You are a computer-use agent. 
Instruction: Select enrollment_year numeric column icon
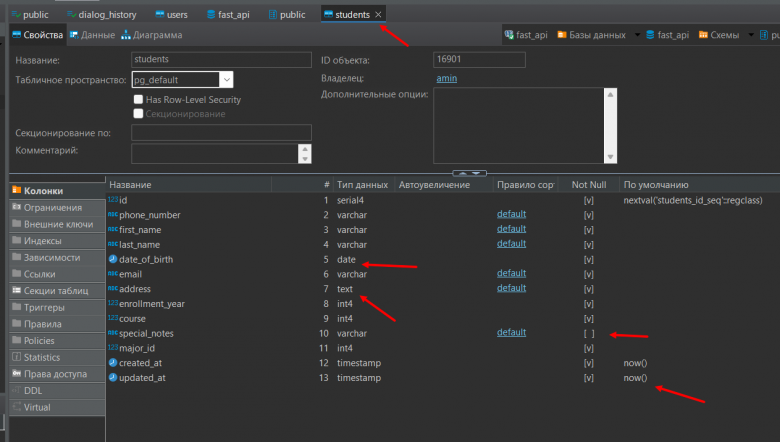[x=113, y=303]
